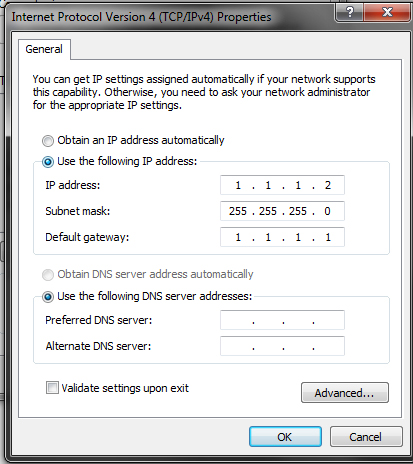Click the Subnet mask first octet
Screen dimensions: 413x464
pyautogui.click(x=238, y=211)
